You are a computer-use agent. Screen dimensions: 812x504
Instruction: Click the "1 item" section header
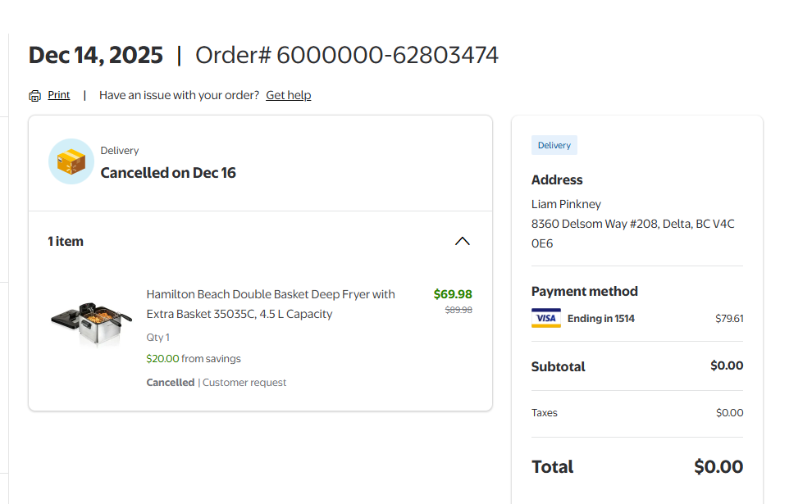[x=66, y=241]
